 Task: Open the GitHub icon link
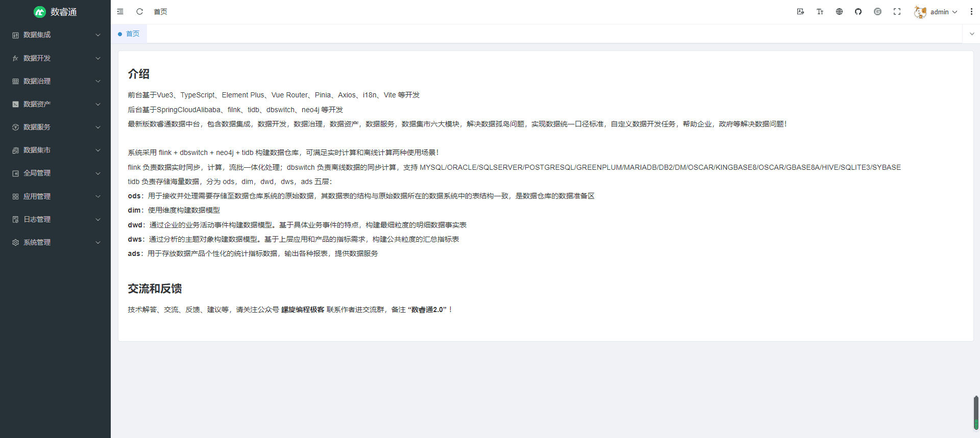click(859, 12)
